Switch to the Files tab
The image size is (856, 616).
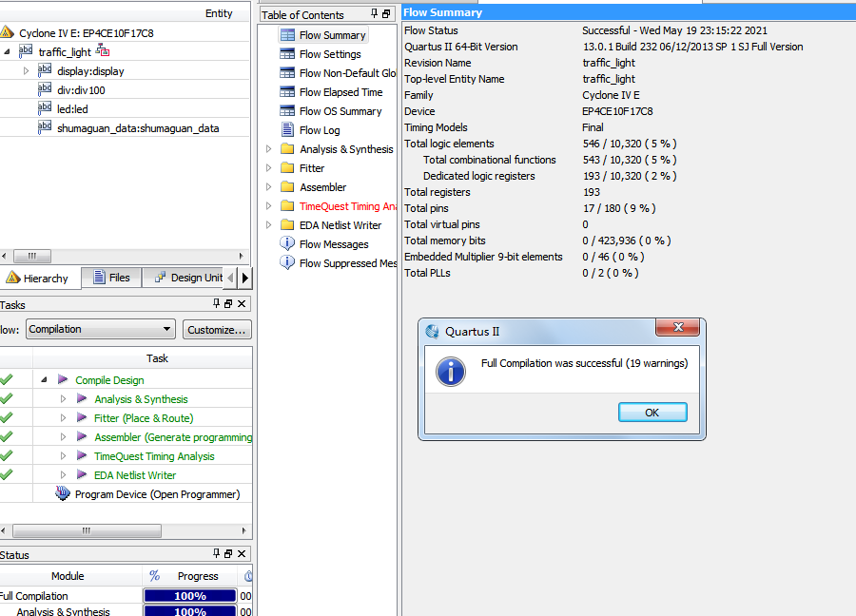[x=111, y=278]
